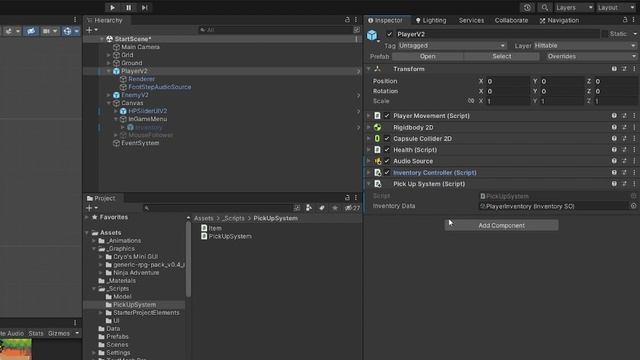The image size is (640, 360).
Task: Open the prefab Overrides dropdown
Action: (591, 56)
